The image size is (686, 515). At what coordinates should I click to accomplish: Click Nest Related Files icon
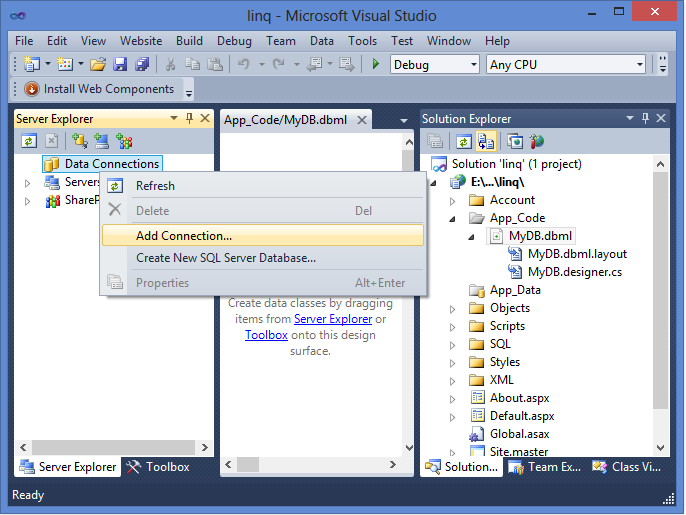(486, 141)
